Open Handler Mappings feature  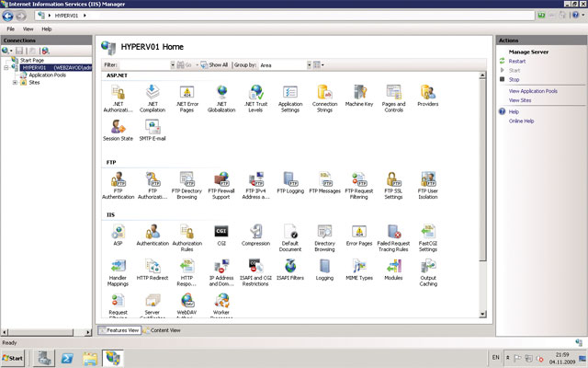(118, 272)
